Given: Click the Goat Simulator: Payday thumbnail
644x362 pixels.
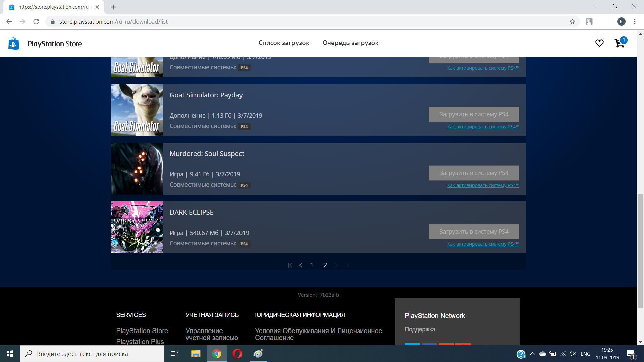Looking at the screenshot, I should tap(137, 110).
